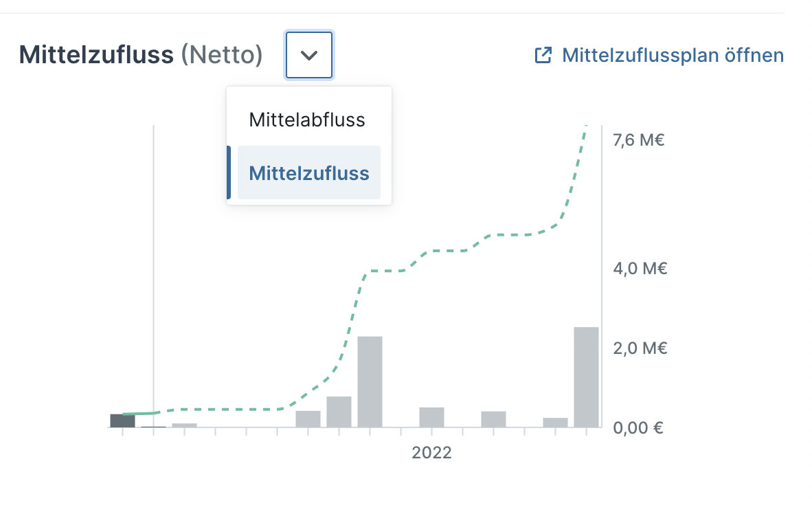Image resolution: width=812 pixels, height=514 pixels.
Task: Click the medium gray bar just left of the tall middle bar
Action: pos(339,412)
